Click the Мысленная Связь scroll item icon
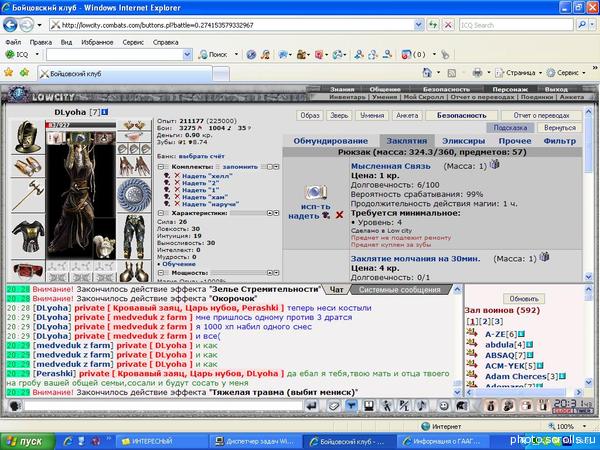 pyautogui.click(x=316, y=192)
